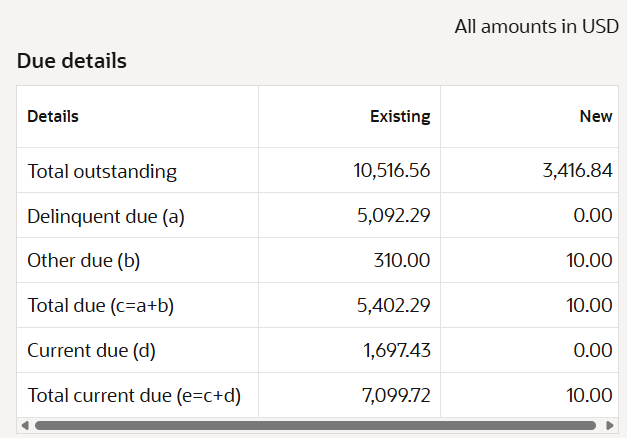Click the existing current due value 1,697.43
Viewport: 627px width, 438px height.
397,350
